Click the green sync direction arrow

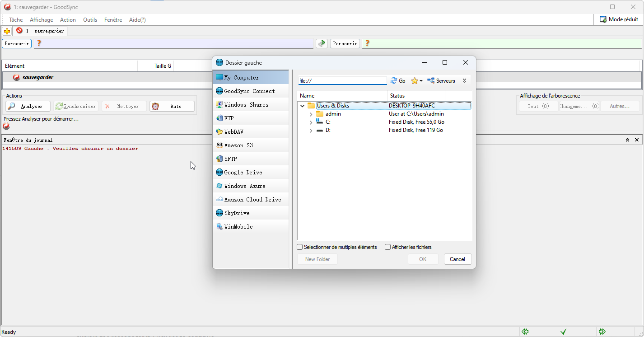322,43
